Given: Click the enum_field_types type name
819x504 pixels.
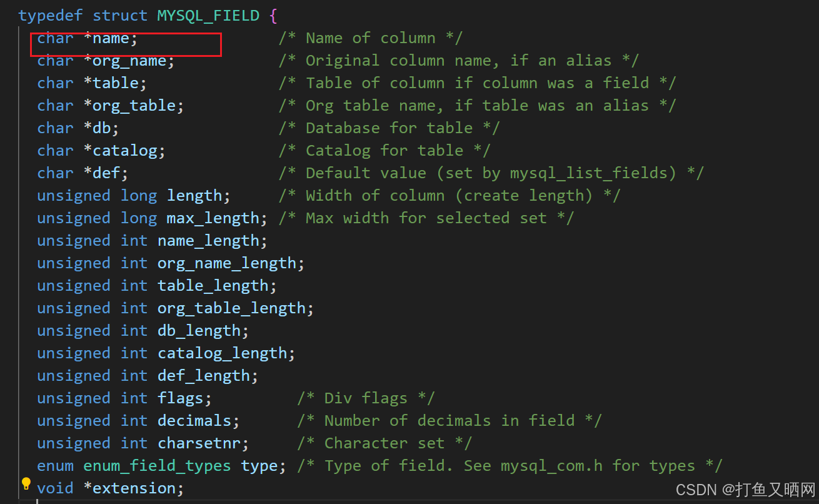Looking at the screenshot, I should [157, 466].
